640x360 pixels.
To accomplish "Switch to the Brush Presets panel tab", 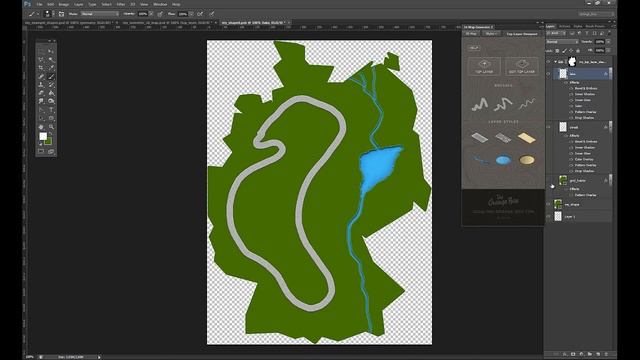I will (595, 27).
